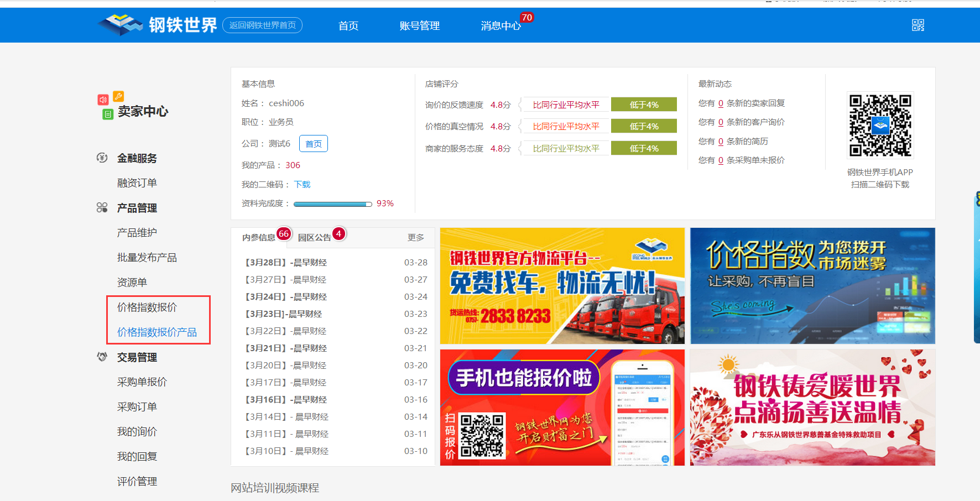The image size is (980, 501).
Task: Click 低于4% bar for 询价的反馈速度
Action: click(x=644, y=105)
